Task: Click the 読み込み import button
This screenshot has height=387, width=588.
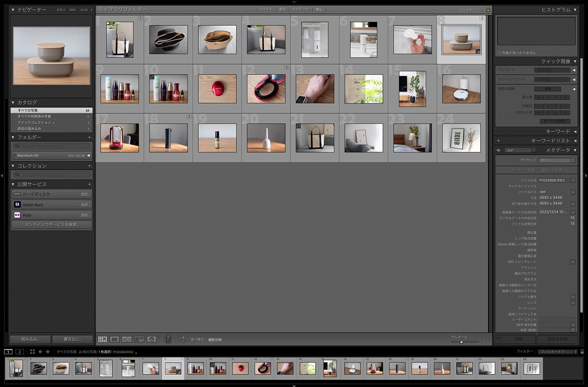Action: coord(31,339)
